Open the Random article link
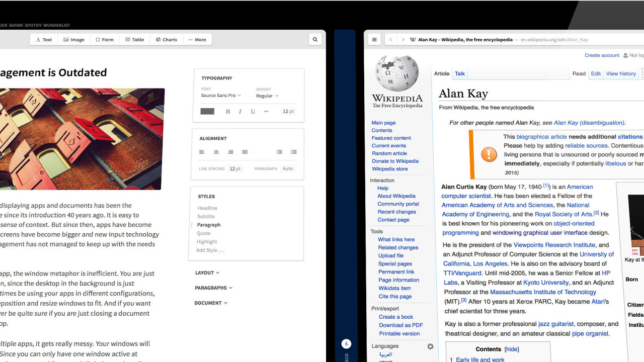The height and width of the screenshot is (362, 644). pyautogui.click(x=389, y=153)
